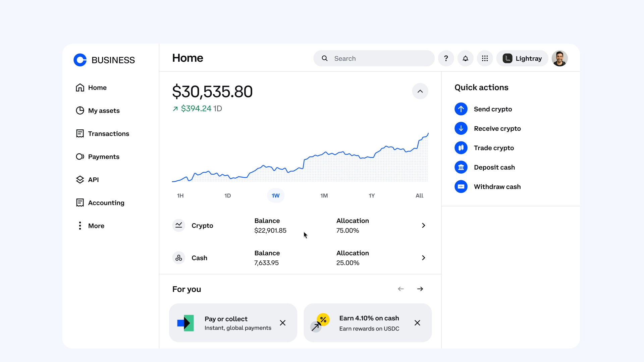Click the Deposit cash icon
Viewport: 644px width, 362px height.
pos(461,167)
